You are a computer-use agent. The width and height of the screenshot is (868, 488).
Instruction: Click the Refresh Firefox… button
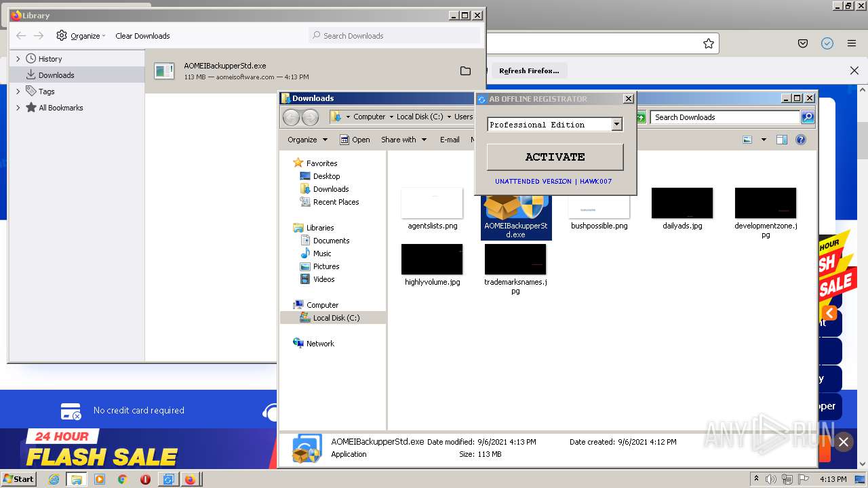point(529,70)
